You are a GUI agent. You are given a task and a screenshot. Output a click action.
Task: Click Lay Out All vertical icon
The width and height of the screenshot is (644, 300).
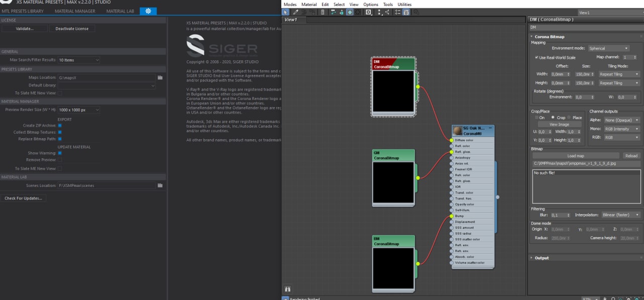(x=379, y=12)
